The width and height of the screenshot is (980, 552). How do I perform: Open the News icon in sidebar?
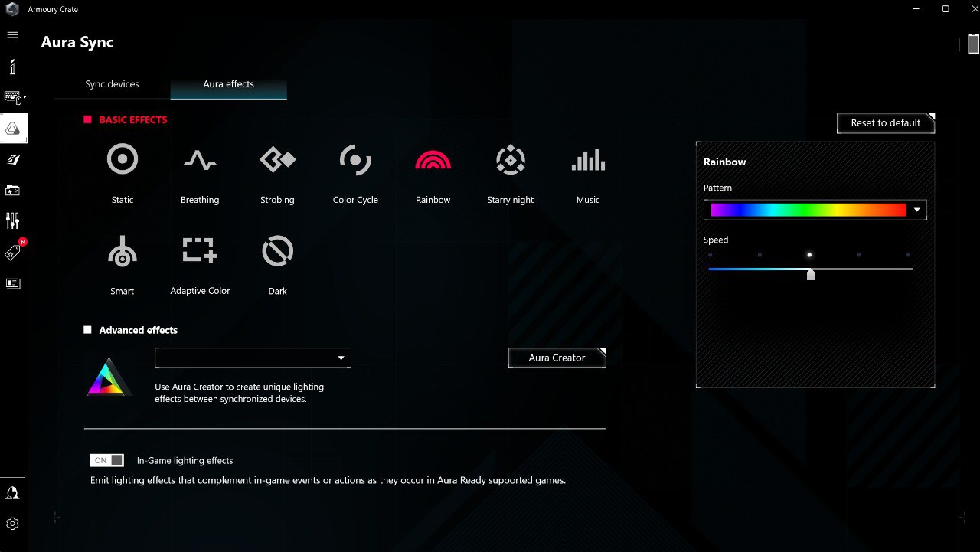click(x=12, y=283)
